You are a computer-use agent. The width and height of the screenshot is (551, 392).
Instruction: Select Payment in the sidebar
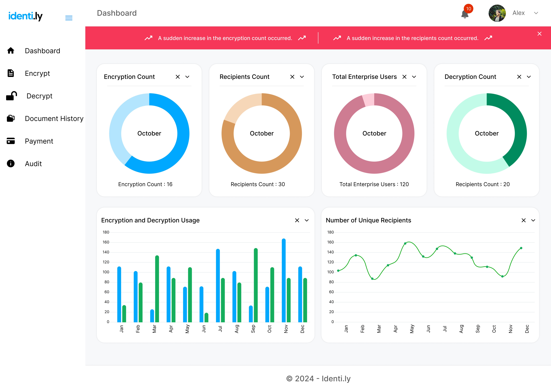[39, 141]
